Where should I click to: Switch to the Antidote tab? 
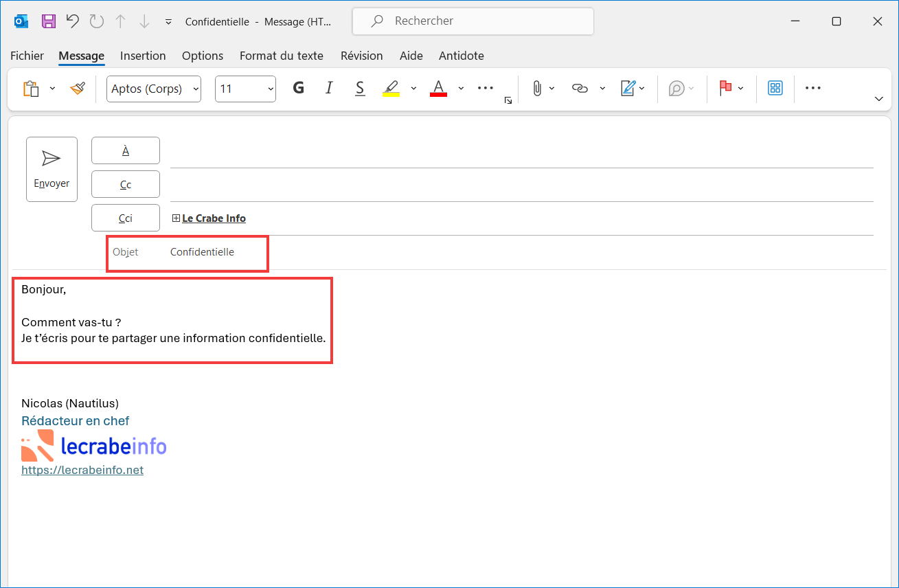point(462,56)
